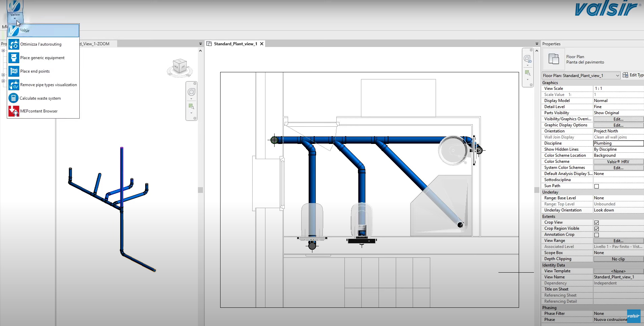
Task: Open customize options on the plan navigation bar
Action: pos(531,85)
